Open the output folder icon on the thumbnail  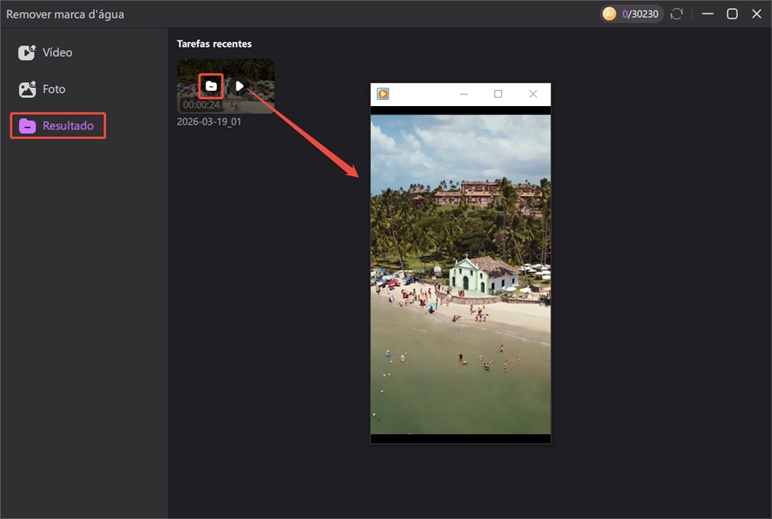pyautogui.click(x=210, y=86)
